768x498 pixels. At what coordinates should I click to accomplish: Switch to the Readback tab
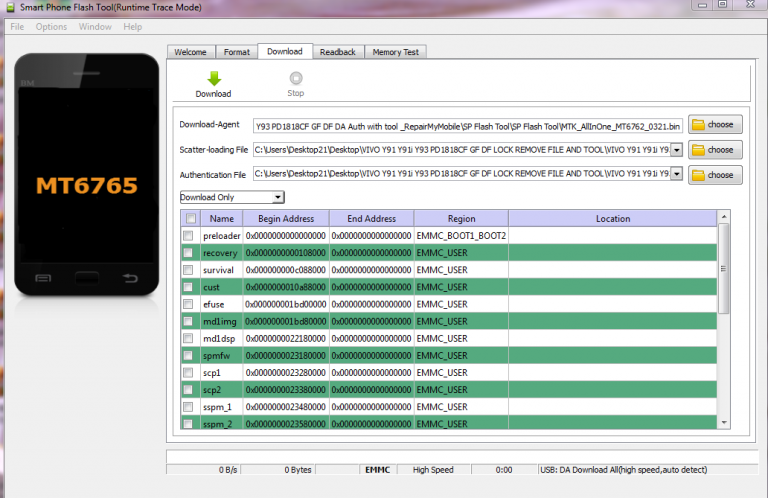tap(338, 52)
